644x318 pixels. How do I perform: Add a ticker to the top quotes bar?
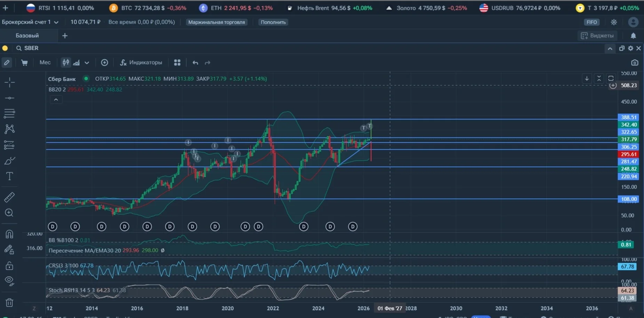point(5,8)
